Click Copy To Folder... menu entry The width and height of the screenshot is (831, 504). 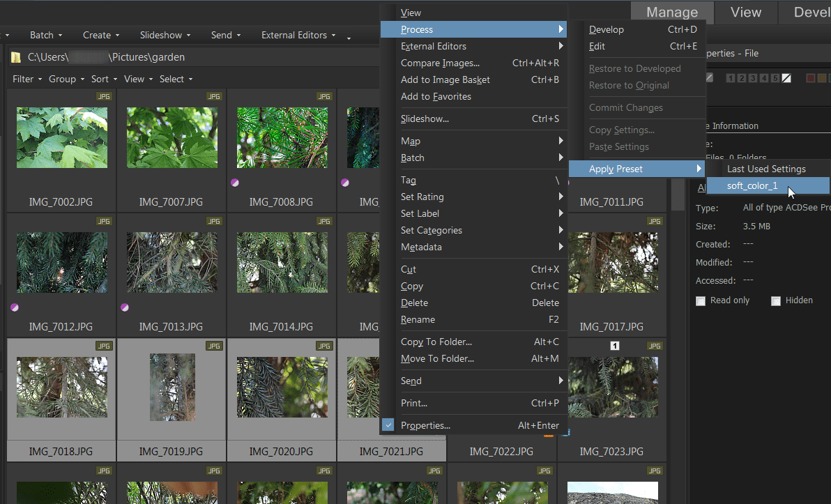pos(474,342)
